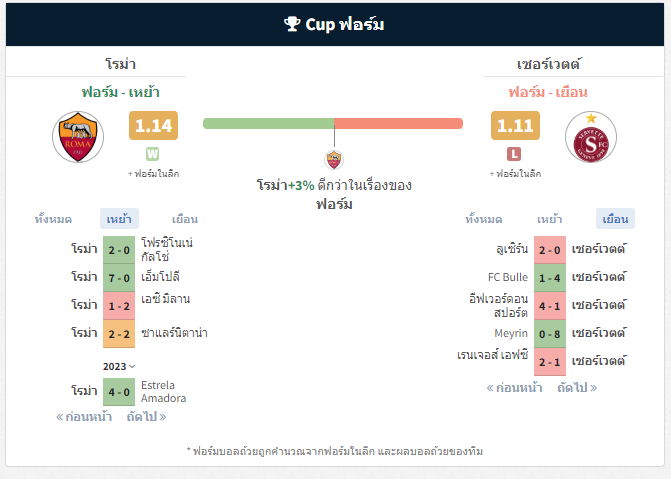Open the Roma 7-0 Empoli match score

point(119,278)
